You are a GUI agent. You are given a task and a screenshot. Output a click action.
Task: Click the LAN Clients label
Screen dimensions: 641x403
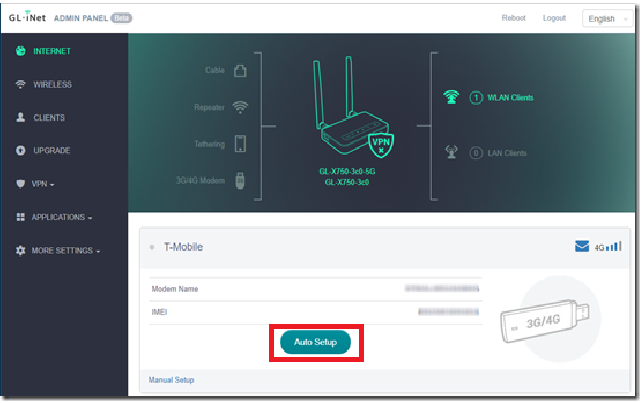[507, 153]
